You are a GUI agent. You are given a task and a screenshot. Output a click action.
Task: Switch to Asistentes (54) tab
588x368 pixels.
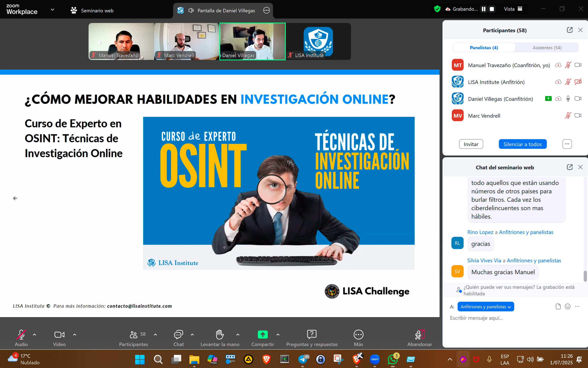click(x=547, y=48)
